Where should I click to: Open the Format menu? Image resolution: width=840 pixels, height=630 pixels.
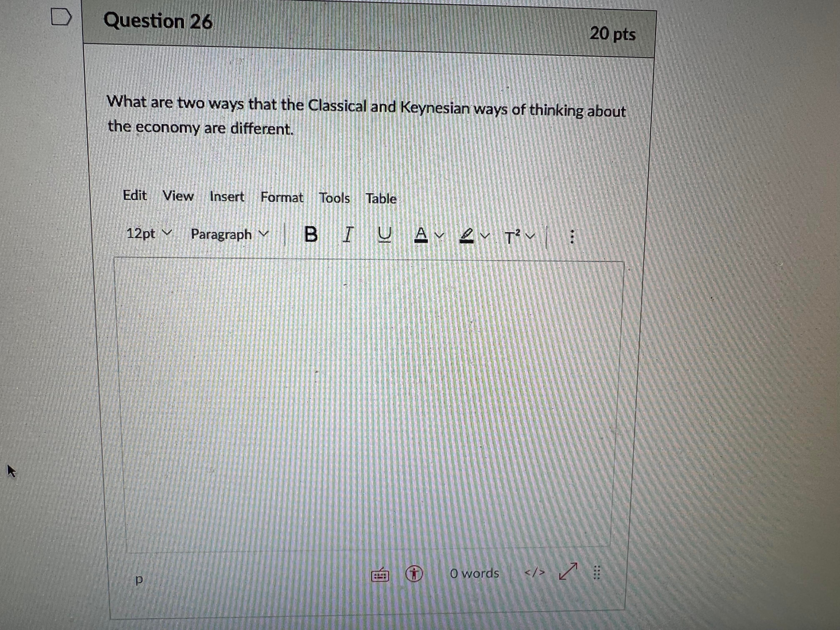(282, 197)
